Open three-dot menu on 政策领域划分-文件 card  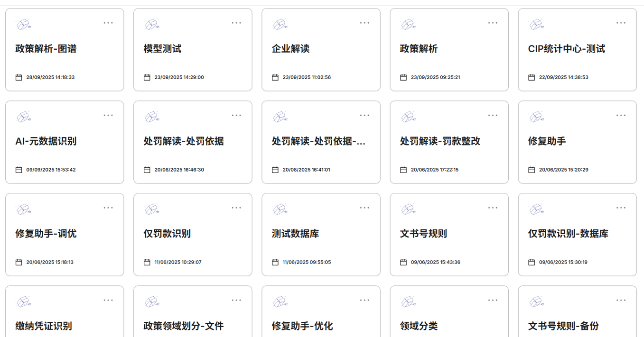click(x=236, y=300)
